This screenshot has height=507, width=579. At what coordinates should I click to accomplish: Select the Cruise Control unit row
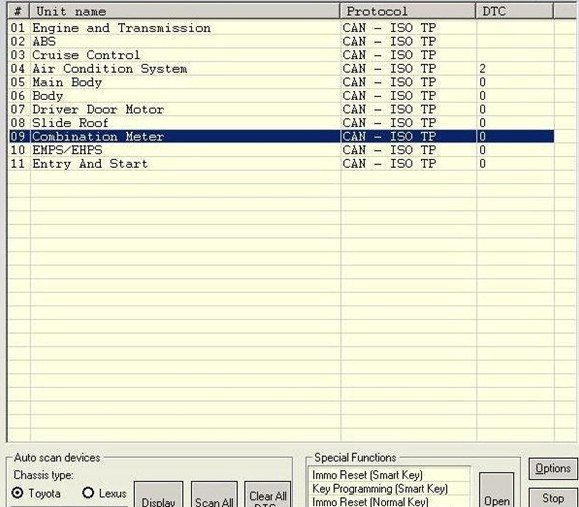click(x=281, y=55)
